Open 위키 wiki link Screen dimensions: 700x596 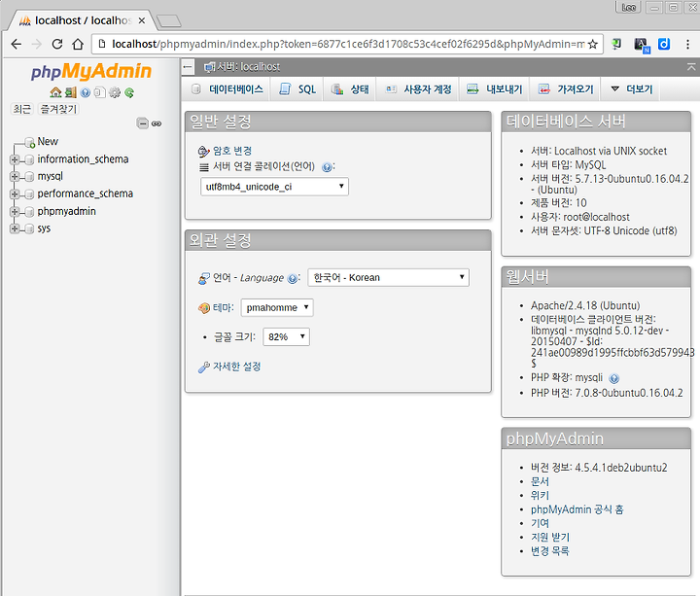[540, 496]
